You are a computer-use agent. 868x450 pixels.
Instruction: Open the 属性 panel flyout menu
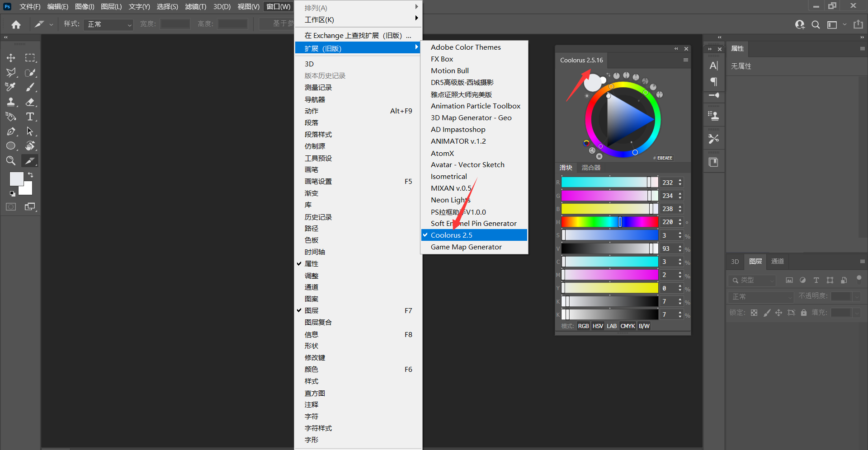pos(863,48)
